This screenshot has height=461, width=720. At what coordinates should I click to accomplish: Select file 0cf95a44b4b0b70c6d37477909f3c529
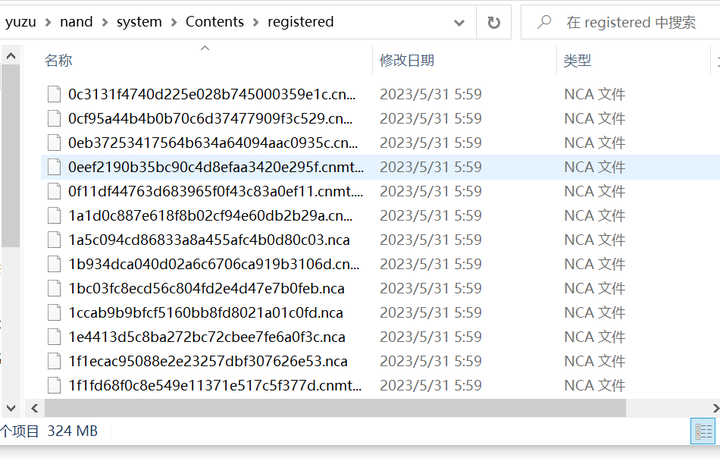210,118
